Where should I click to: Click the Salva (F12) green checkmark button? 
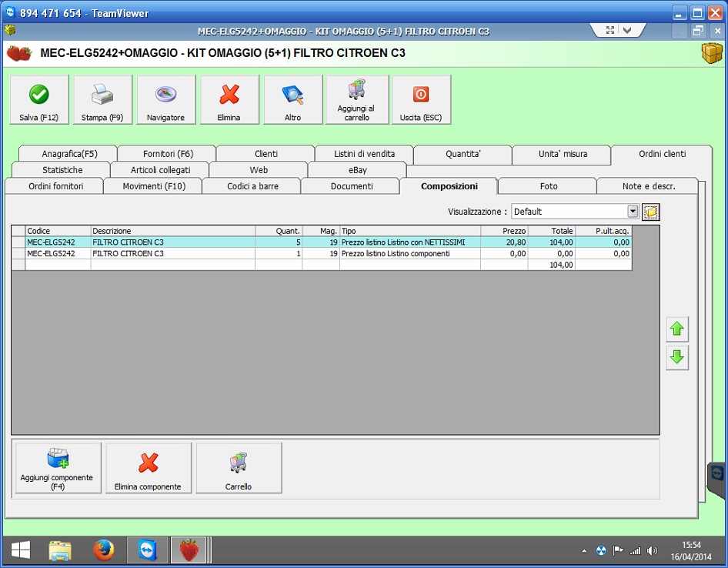[x=39, y=99]
